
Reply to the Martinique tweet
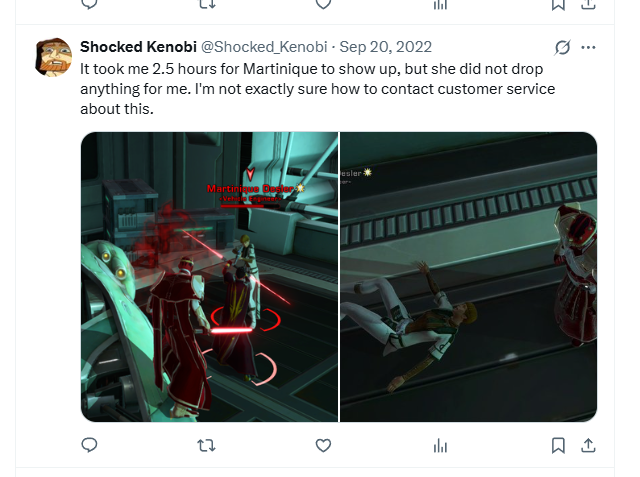pyautogui.click(x=89, y=445)
